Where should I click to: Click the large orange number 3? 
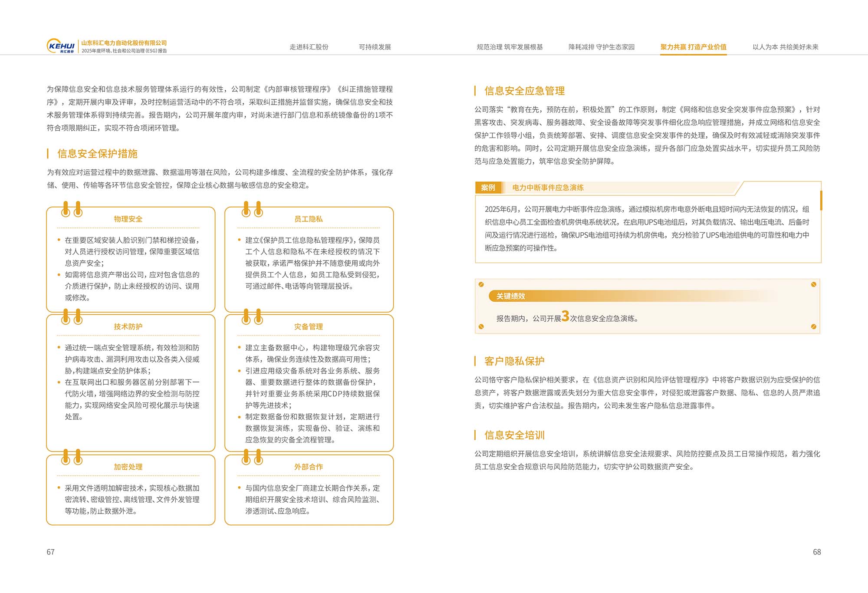(x=565, y=316)
